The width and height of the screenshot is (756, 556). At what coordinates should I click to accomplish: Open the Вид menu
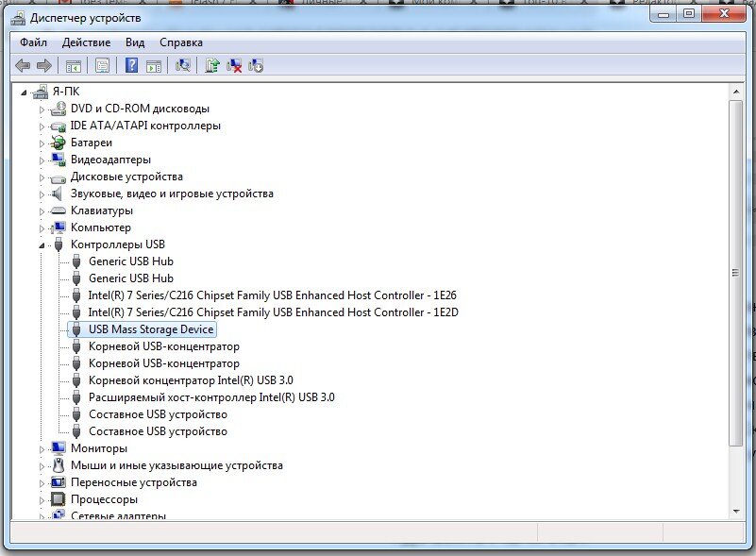click(135, 42)
